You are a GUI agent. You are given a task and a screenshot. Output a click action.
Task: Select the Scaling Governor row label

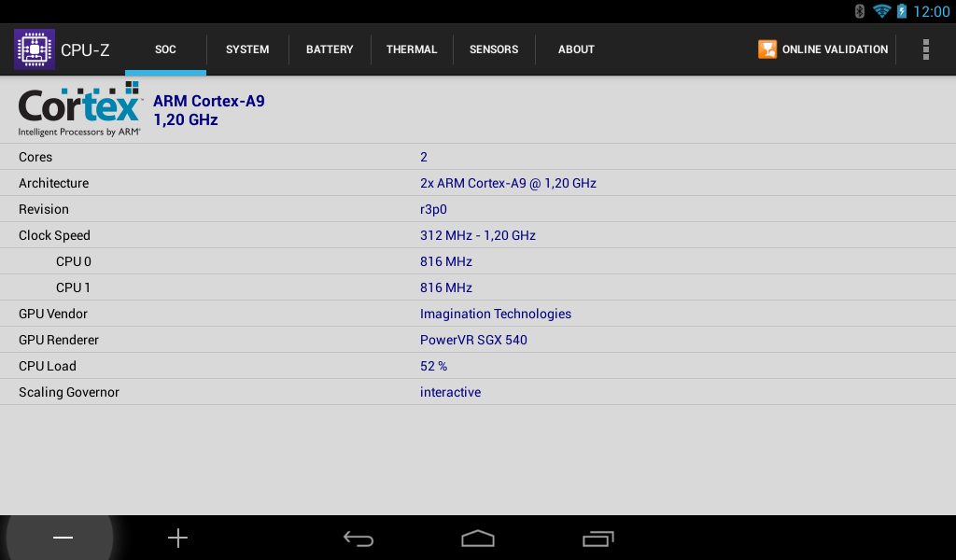pyautogui.click(x=69, y=392)
